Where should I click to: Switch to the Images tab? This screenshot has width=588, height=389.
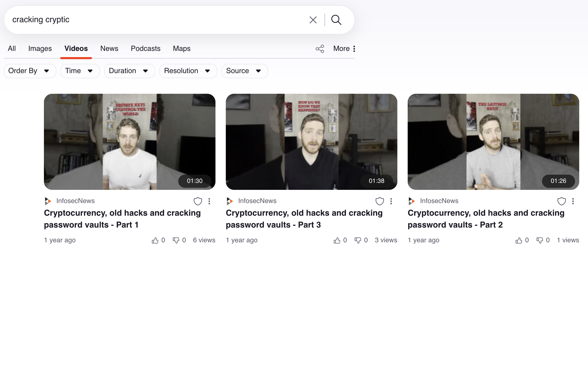click(40, 49)
